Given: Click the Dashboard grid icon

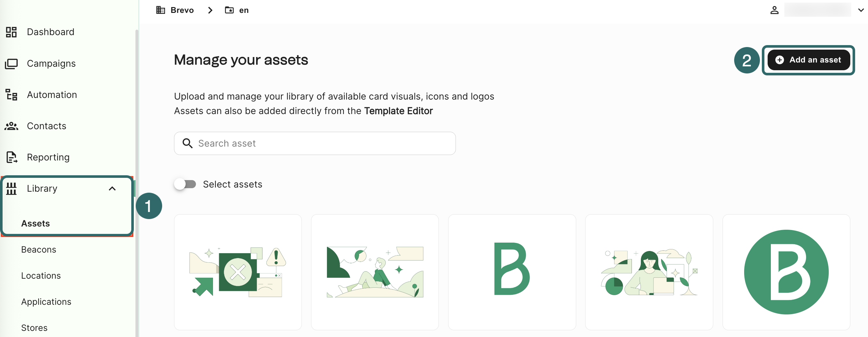Looking at the screenshot, I should (x=11, y=32).
